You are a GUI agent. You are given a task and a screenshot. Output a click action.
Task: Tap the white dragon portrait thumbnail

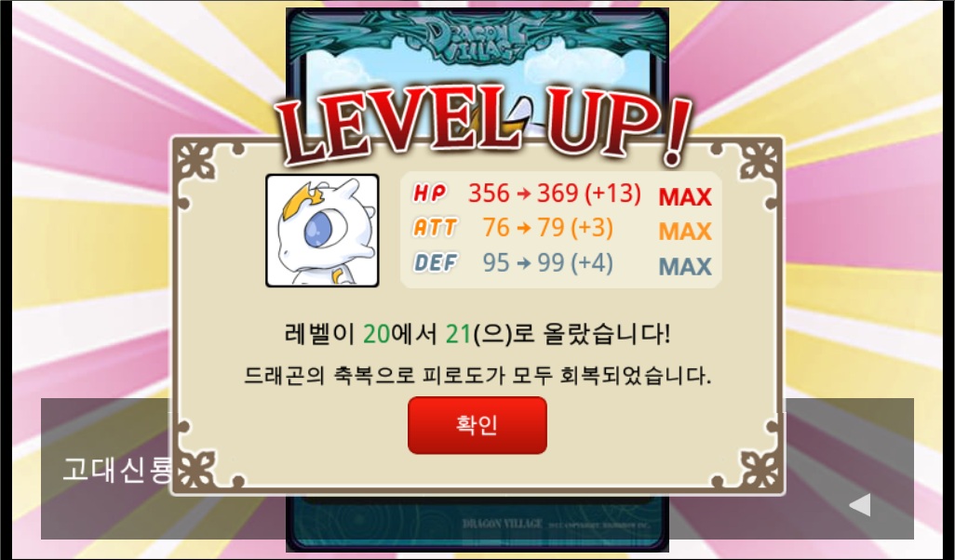[x=322, y=230]
